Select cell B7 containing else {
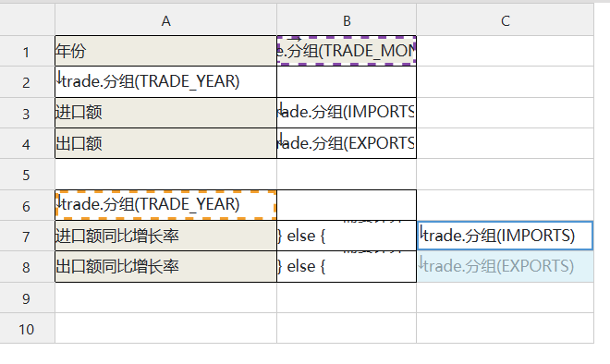The height and width of the screenshot is (364, 610). [x=347, y=237]
